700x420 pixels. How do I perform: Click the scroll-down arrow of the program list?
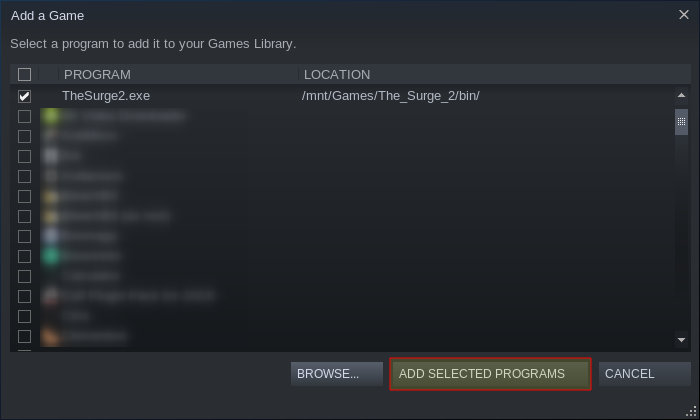681,340
